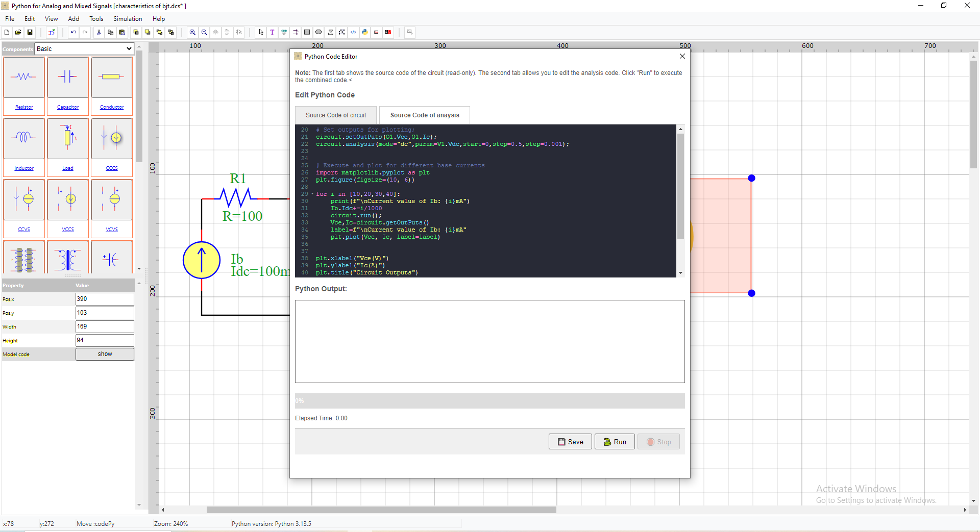Open the Simulation menu
The width and height of the screenshot is (980, 532).
pos(128,19)
